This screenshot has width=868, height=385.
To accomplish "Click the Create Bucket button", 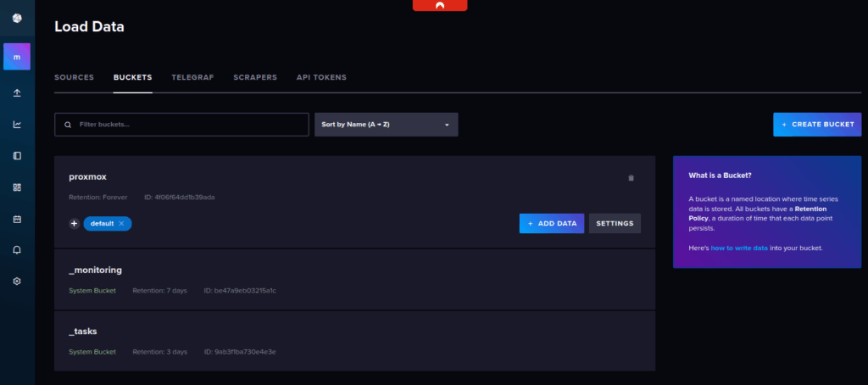I will 816,125.
